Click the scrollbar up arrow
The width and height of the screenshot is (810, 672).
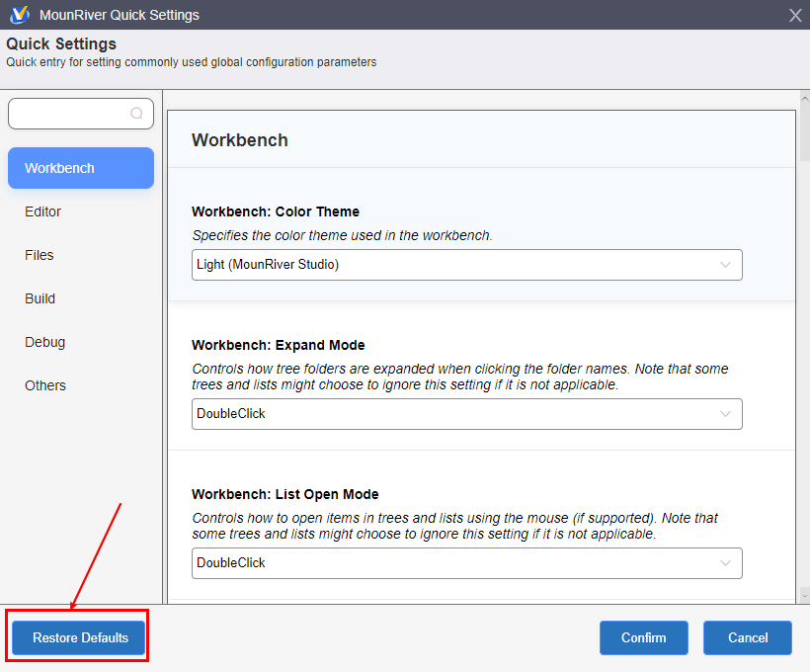804,97
